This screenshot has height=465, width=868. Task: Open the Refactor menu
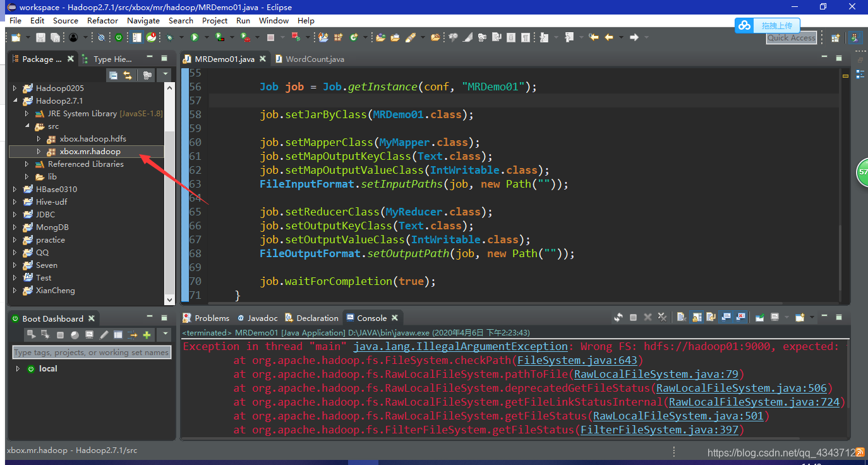pyautogui.click(x=102, y=20)
